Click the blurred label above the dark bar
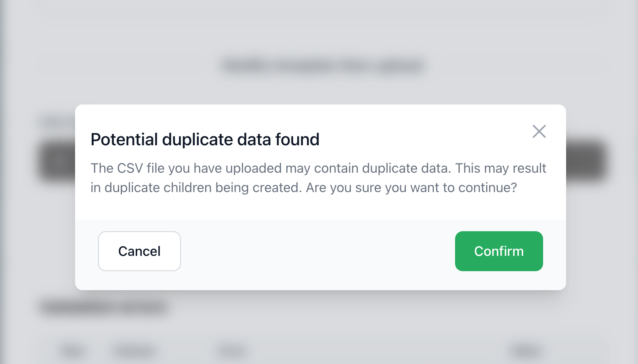Image resolution: width=638 pixels, height=364 pixels. (57, 122)
